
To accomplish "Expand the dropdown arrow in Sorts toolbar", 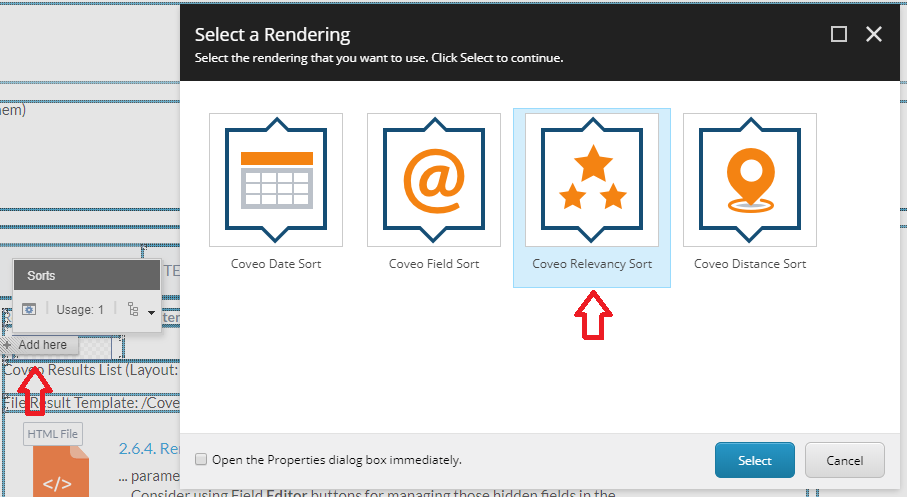I will (151, 312).
